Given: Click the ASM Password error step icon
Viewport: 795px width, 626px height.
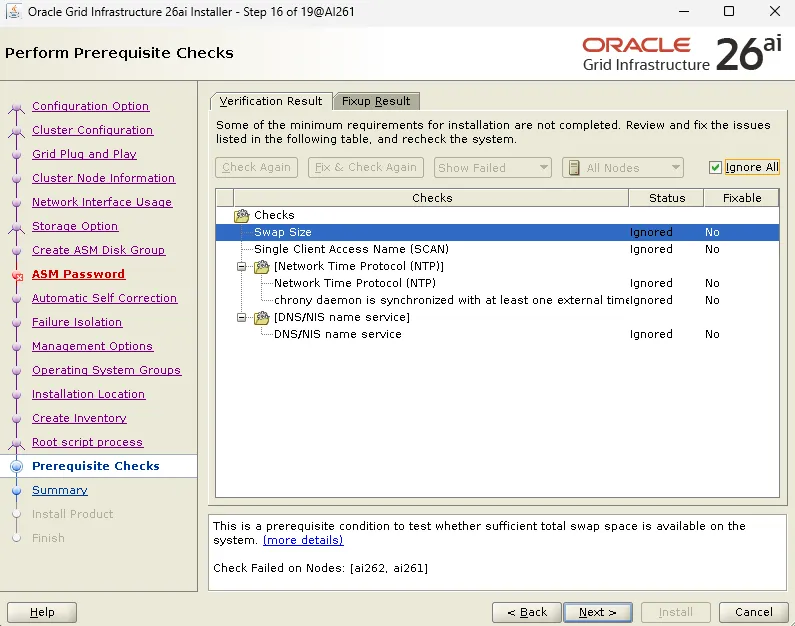Looking at the screenshot, I should click(x=18, y=276).
